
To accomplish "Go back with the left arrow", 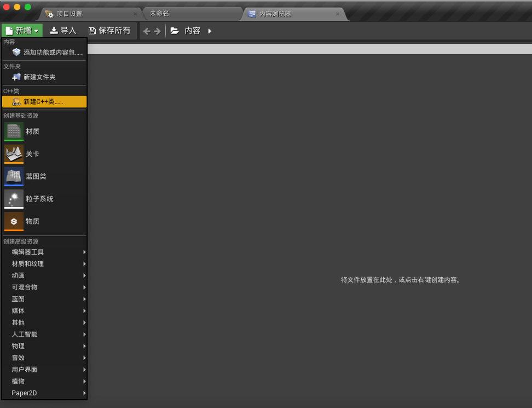I will tap(147, 31).
